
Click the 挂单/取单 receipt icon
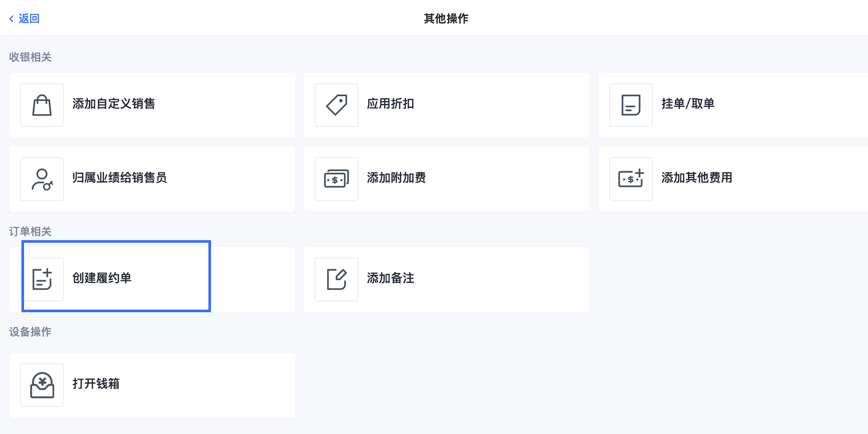(631, 105)
